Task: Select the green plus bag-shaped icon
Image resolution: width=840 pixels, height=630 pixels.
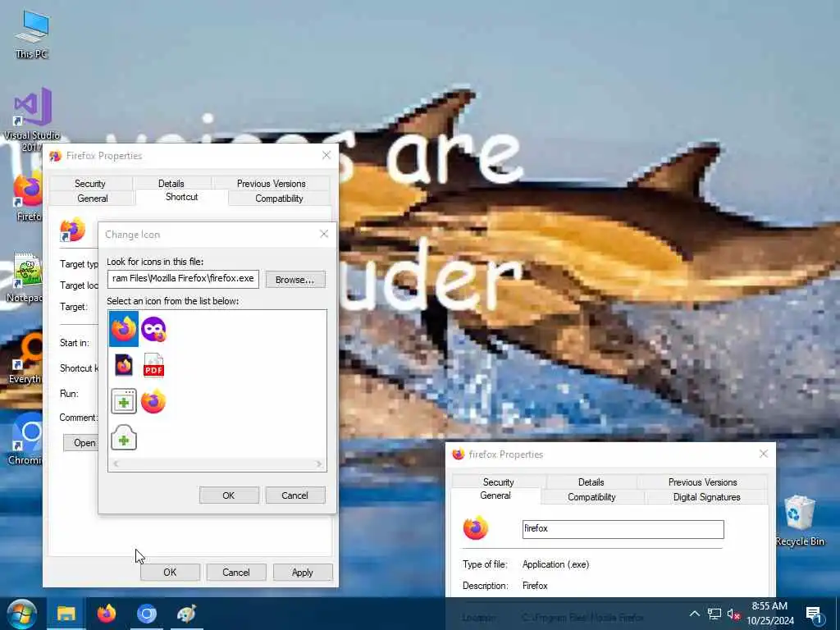Action: (x=124, y=437)
